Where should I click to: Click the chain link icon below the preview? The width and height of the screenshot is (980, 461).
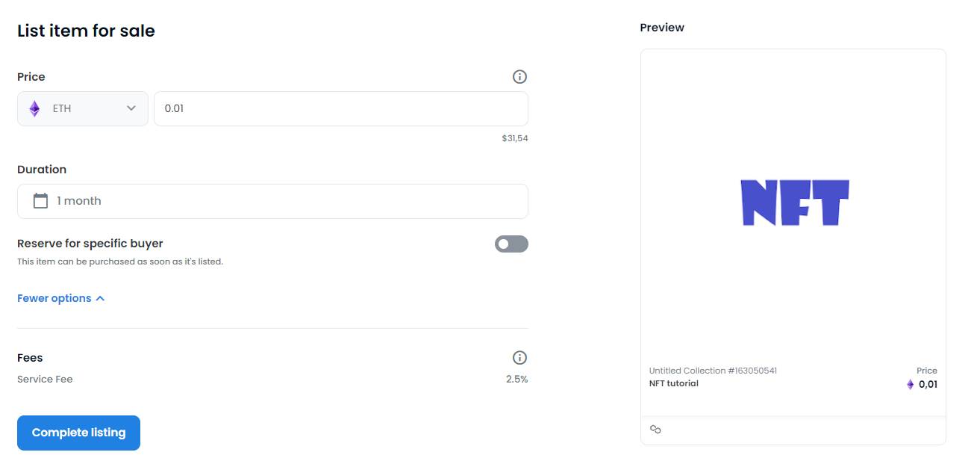[x=655, y=430]
